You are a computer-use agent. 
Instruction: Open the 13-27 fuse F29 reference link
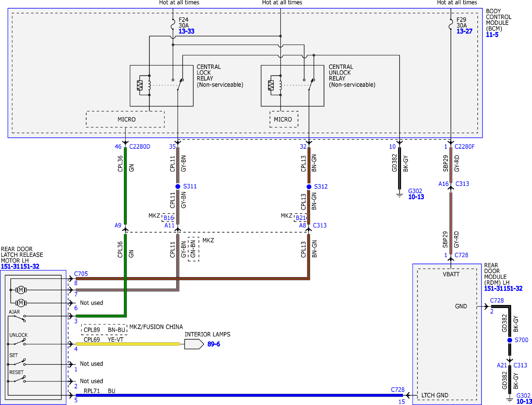coord(464,31)
